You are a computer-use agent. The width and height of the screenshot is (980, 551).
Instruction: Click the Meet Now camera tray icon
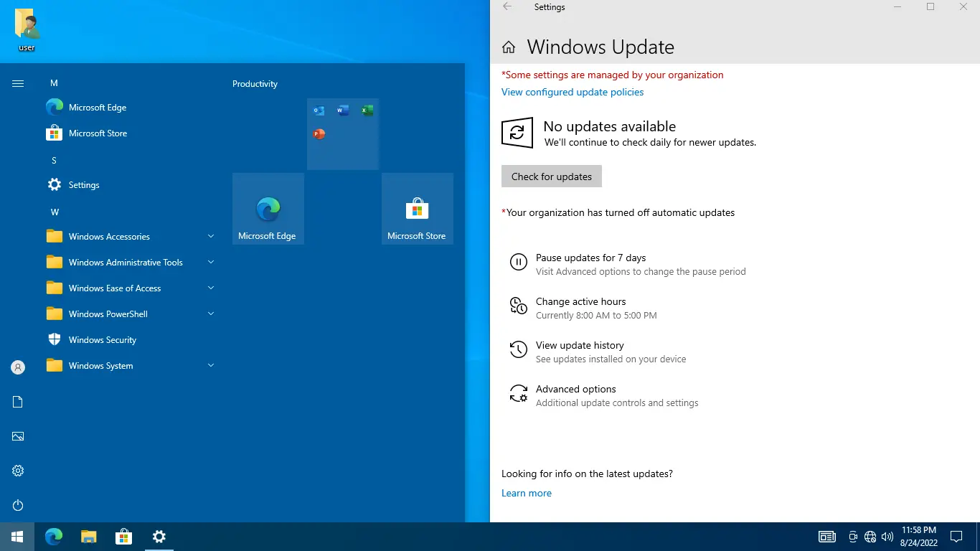click(x=853, y=537)
